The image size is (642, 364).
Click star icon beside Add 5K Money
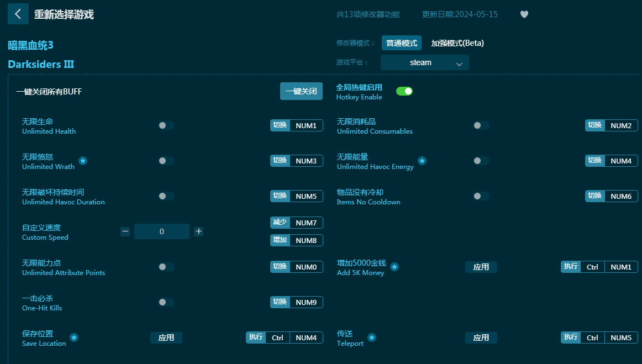pos(394,267)
